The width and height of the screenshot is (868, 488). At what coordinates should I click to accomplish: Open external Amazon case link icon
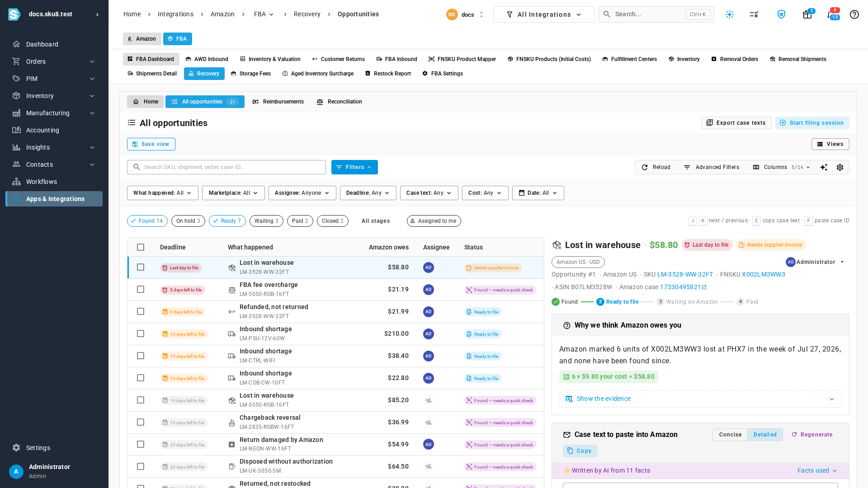704,287
